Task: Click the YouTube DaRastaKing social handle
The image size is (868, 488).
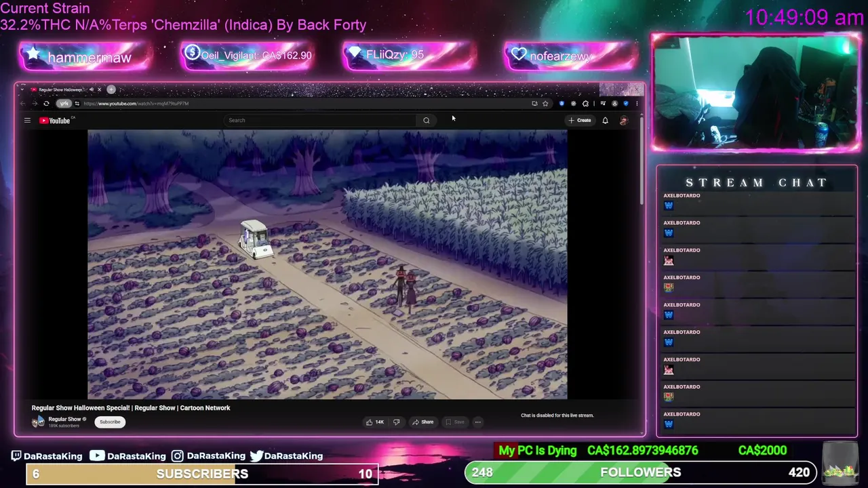Action: pos(127,456)
